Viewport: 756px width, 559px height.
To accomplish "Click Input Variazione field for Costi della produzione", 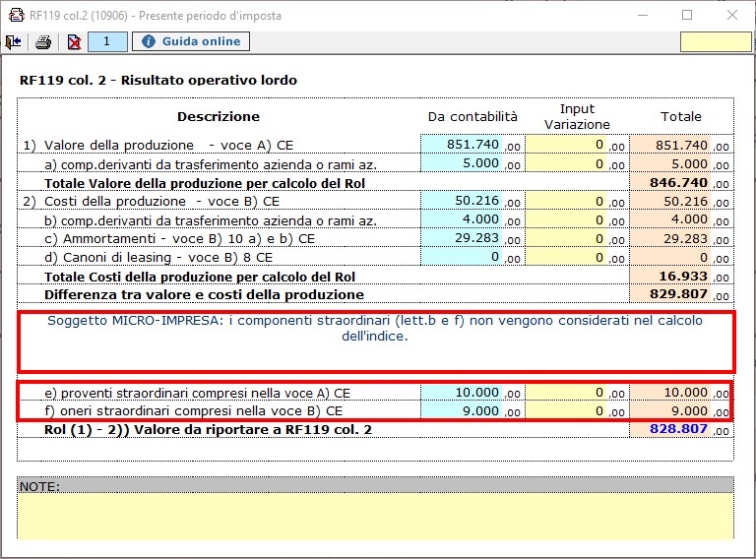I will coord(566,201).
